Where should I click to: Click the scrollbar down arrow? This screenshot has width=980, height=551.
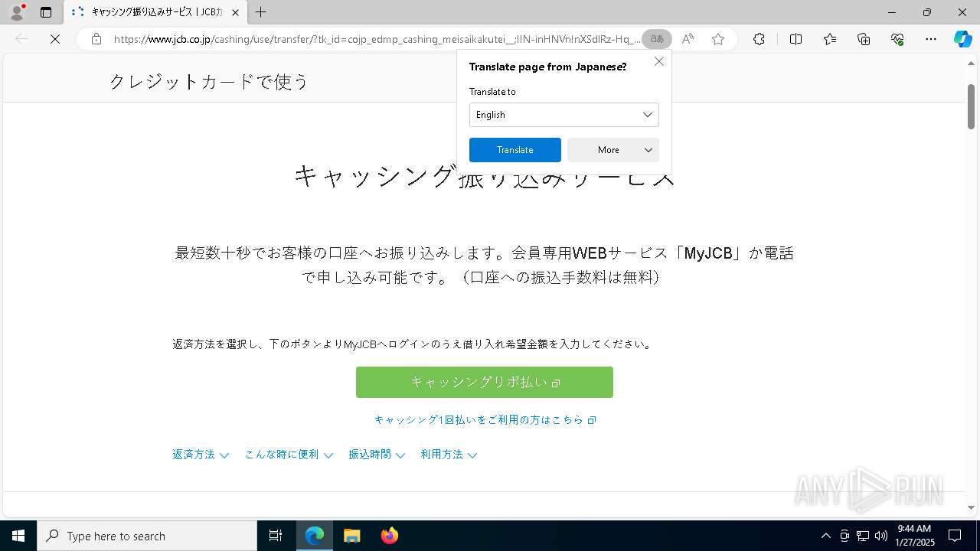coord(971,507)
